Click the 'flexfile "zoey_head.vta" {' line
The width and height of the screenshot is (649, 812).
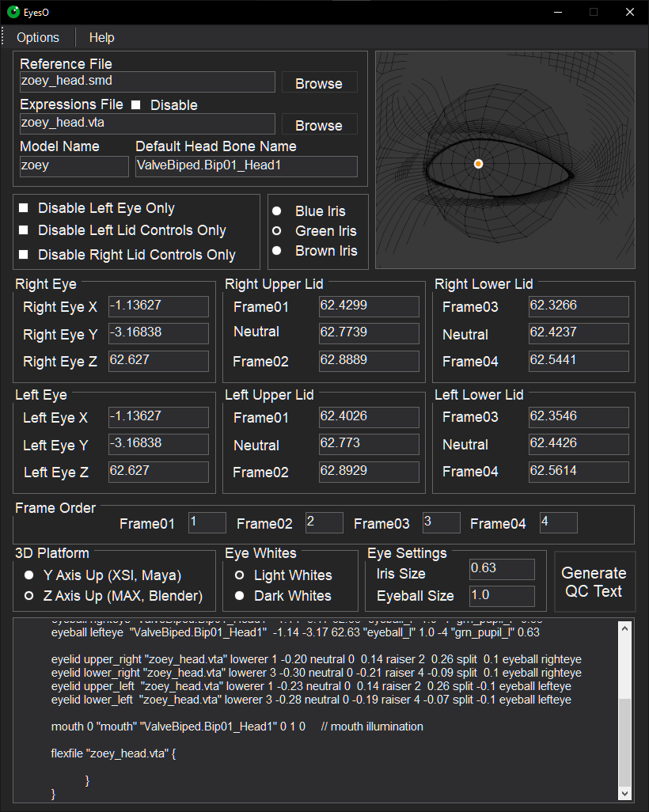click(x=113, y=753)
